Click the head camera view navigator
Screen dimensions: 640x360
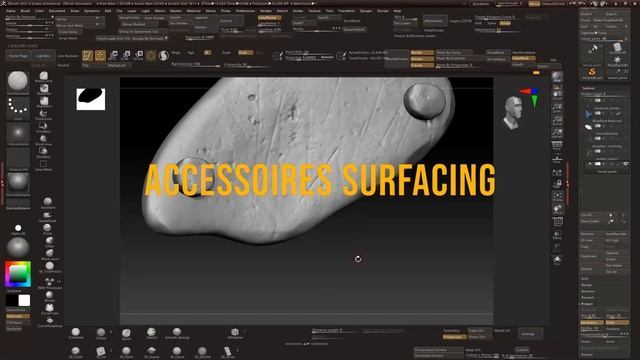pos(512,113)
